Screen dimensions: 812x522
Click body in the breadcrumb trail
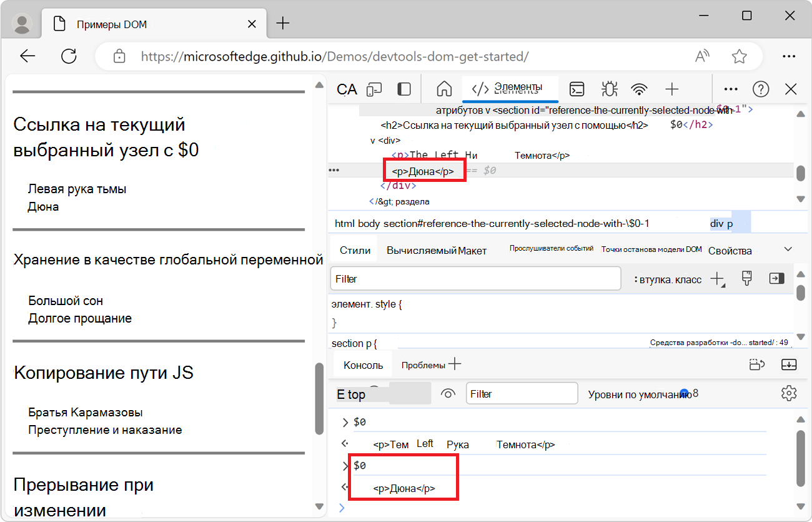point(369,223)
